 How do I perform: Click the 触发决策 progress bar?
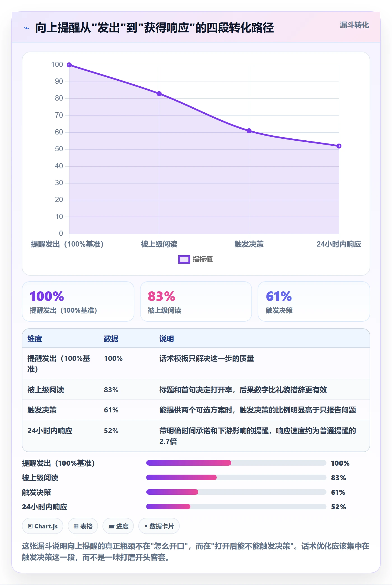(x=236, y=492)
